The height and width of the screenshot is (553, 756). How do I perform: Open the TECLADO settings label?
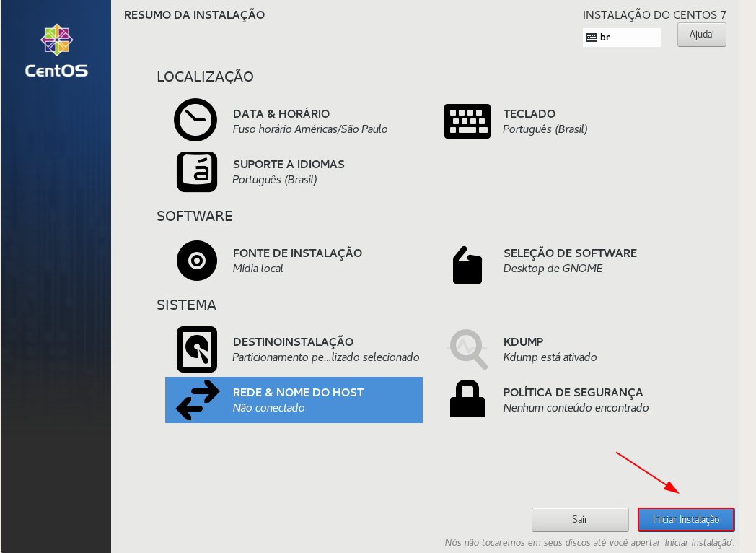[x=529, y=114]
